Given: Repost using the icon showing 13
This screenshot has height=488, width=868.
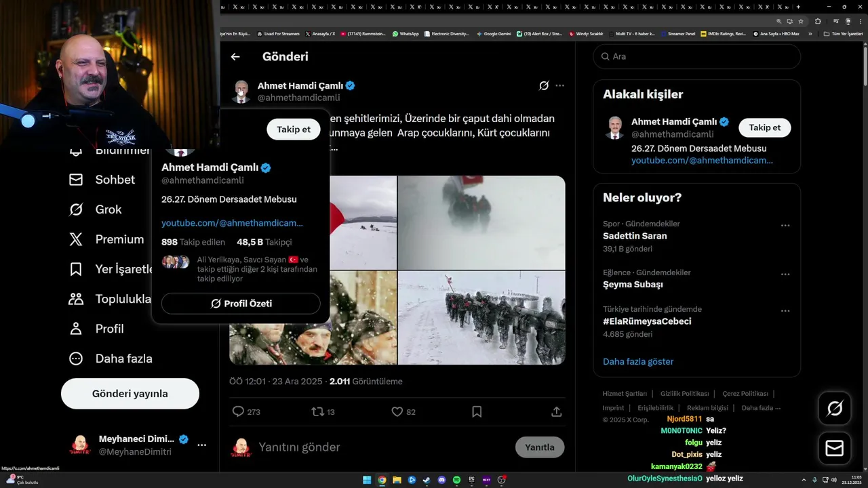Looking at the screenshot, I should (x=323, y=411).
